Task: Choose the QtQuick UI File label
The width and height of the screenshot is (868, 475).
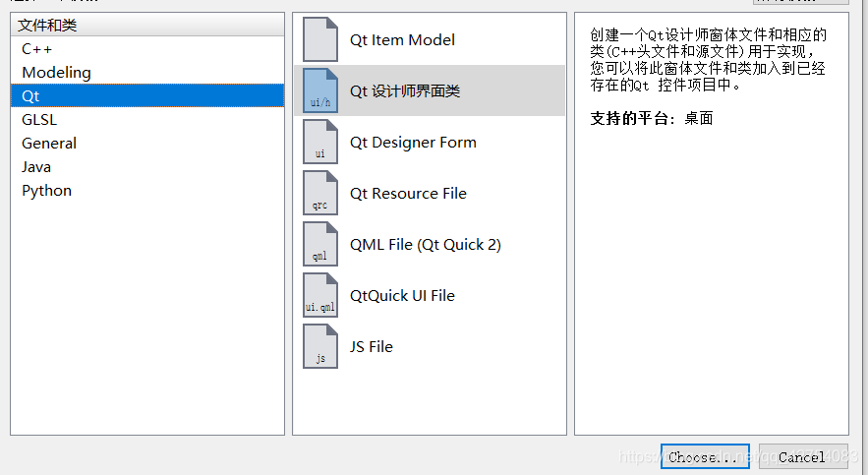Action: (402, 296)
